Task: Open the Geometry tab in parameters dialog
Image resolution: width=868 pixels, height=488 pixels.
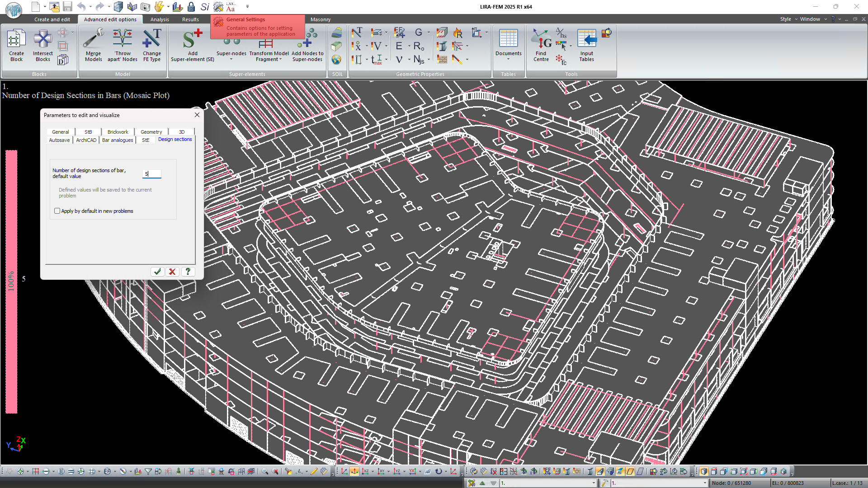Action: (x=151, y=132)
